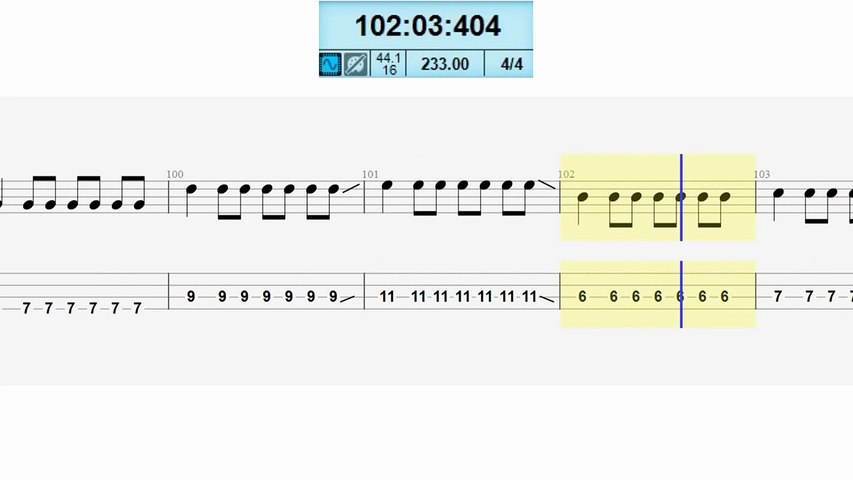Click the slide-down line ending measure 101 notation
This screenshot has height=480, width=853.
coord(547,184)
